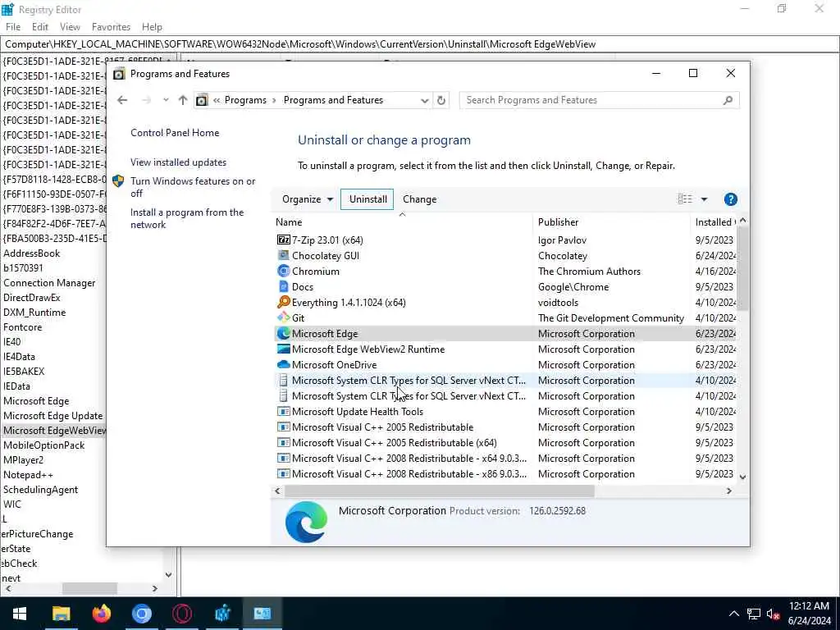Click the Chocolatey GUI program icon
The width and height of the screenshot is (840, 630).
tap(283, 256)
